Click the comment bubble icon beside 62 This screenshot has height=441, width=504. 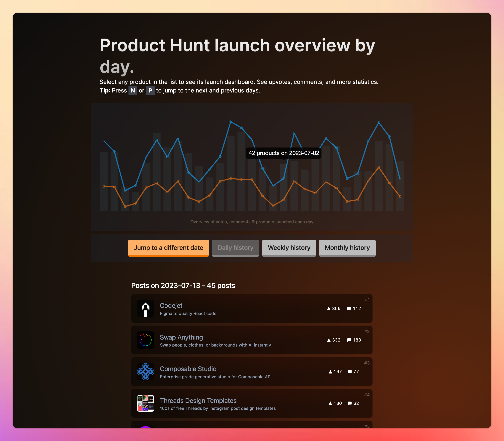[350, 403]
